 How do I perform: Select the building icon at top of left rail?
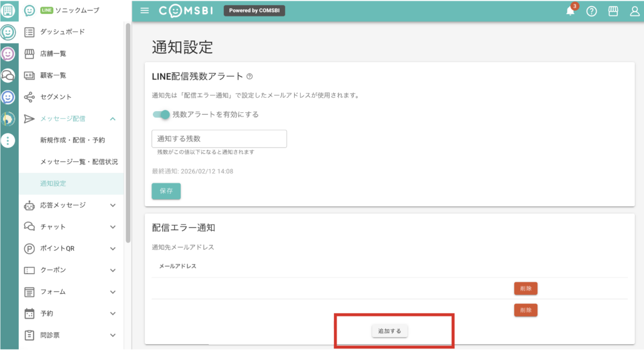tap(9, 10)
